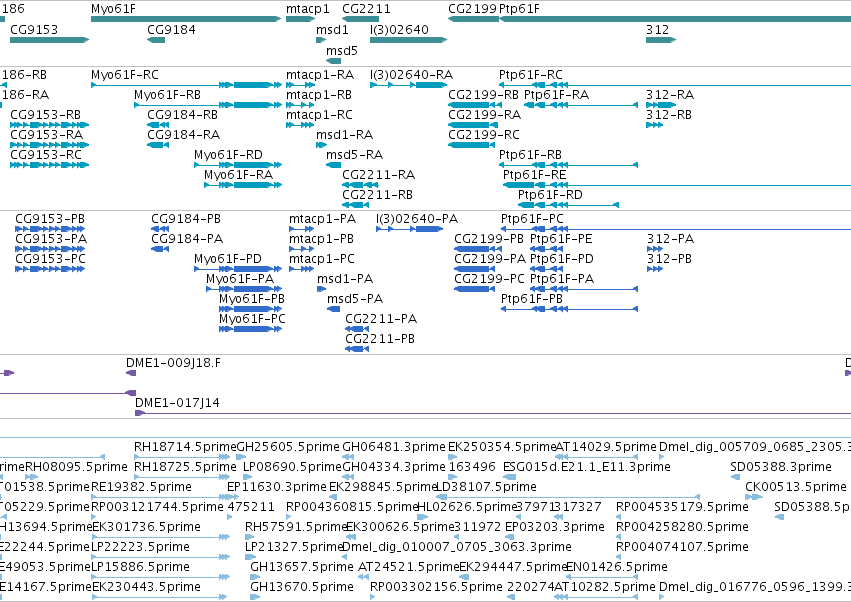
Task: Select the 312-RA transcript label
Action: pos(670,95)
